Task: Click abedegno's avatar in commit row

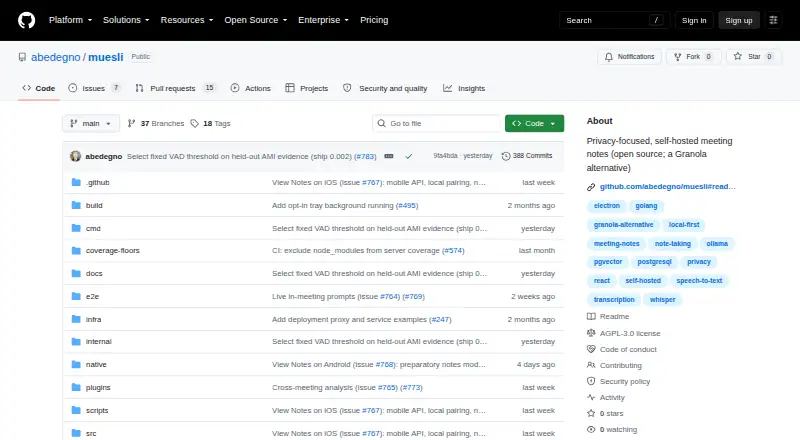Action: 76,156
